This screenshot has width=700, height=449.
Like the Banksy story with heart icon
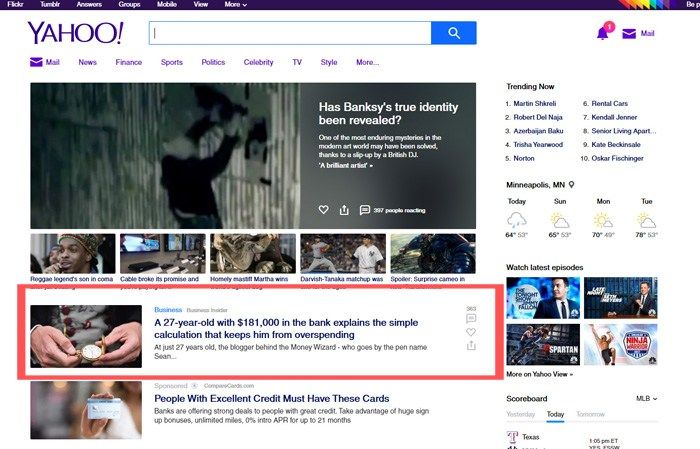coord(324,210)
